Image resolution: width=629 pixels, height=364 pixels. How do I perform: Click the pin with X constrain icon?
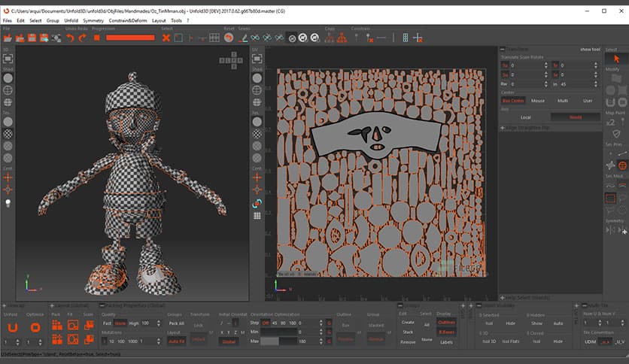(x=369, y=38)
